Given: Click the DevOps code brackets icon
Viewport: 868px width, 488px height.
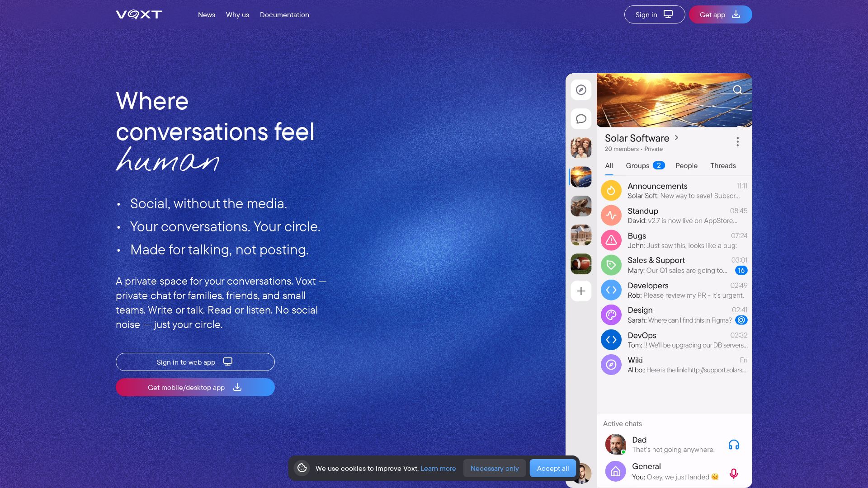Looking at the screenshot, I should click(611, 340).
